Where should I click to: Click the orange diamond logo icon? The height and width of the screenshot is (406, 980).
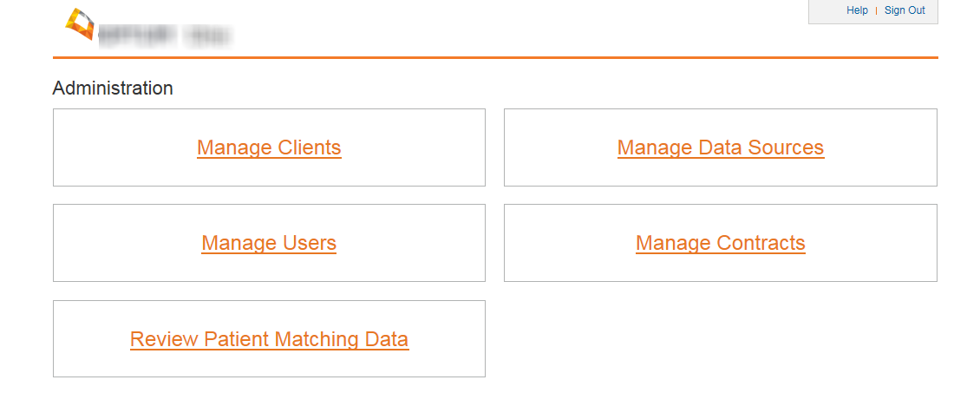click(80, 23)
